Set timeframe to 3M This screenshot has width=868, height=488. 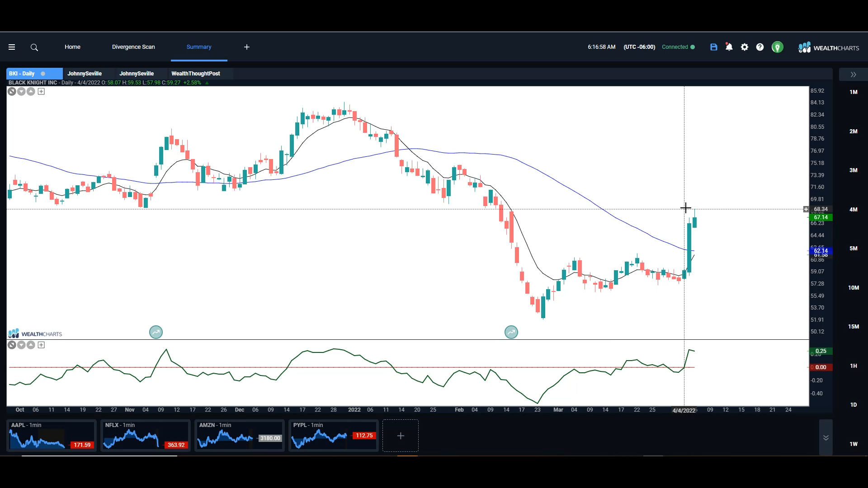pos(854,170)
